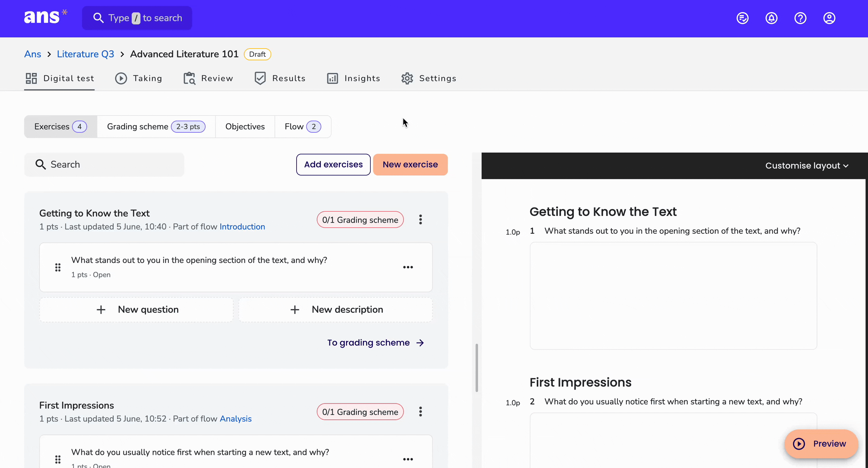Click the 'Advanced Literature 101' breadcrumb title

[x=184, y=54]
